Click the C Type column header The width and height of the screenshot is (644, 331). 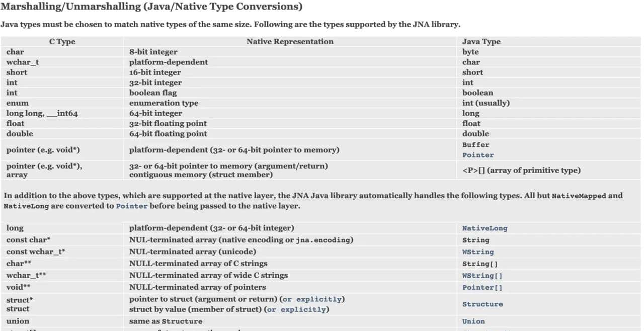coord(62,42)
